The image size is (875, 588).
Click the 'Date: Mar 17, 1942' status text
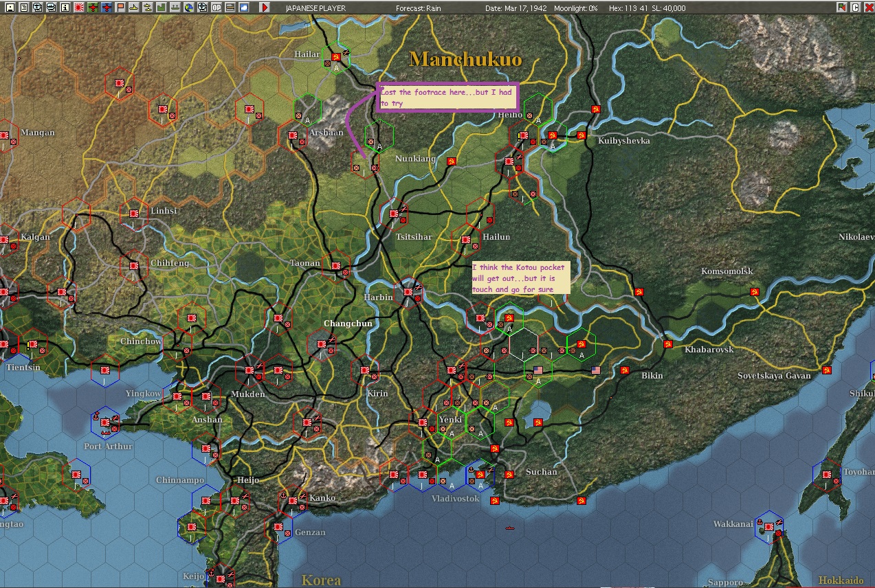tap(518, 8)
